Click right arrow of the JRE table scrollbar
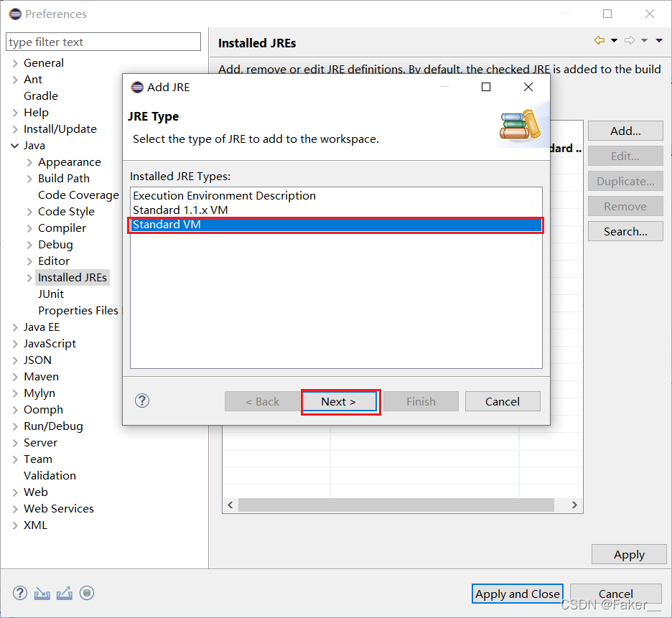Viewport: 672px width, 618px height. 574,505
